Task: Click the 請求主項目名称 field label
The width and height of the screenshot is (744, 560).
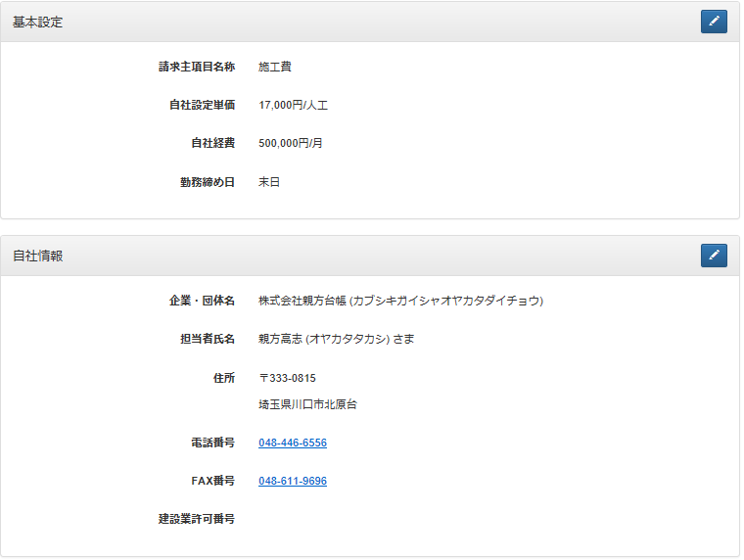Action: [x=197, y=68]
